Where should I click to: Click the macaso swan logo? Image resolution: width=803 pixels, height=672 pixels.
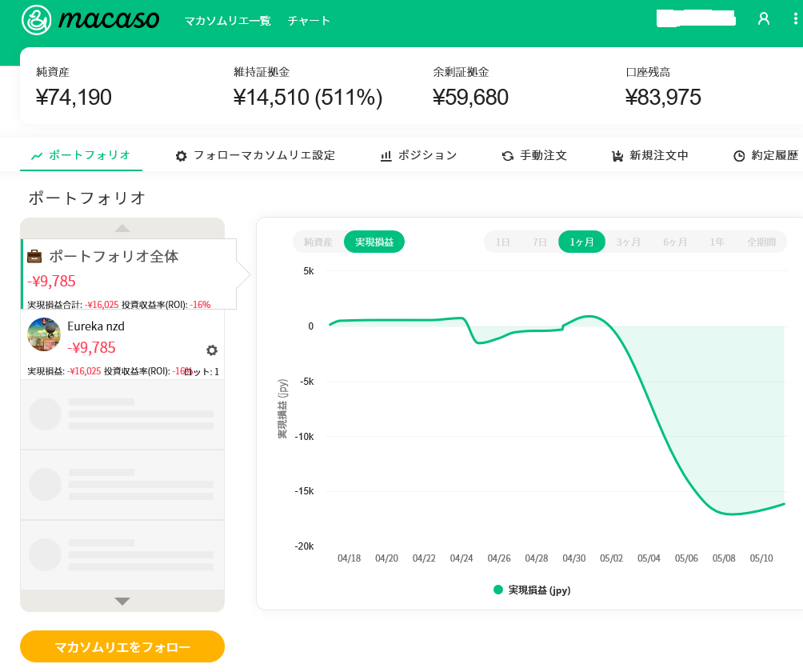[36, 20]
